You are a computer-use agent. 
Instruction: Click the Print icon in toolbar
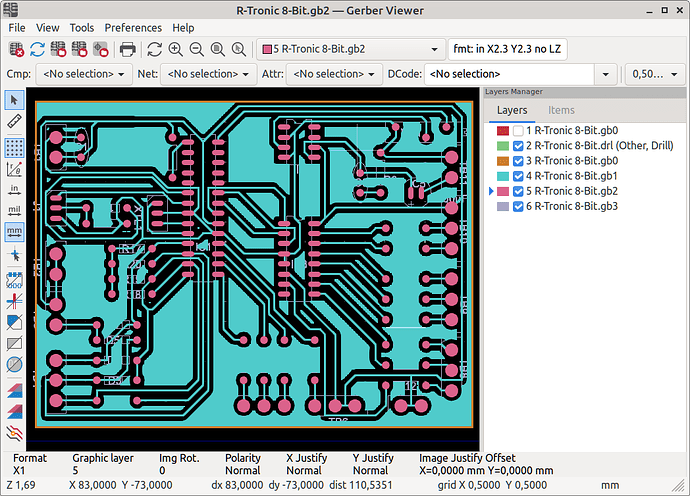pyautogui.click(x=127, y=48)
